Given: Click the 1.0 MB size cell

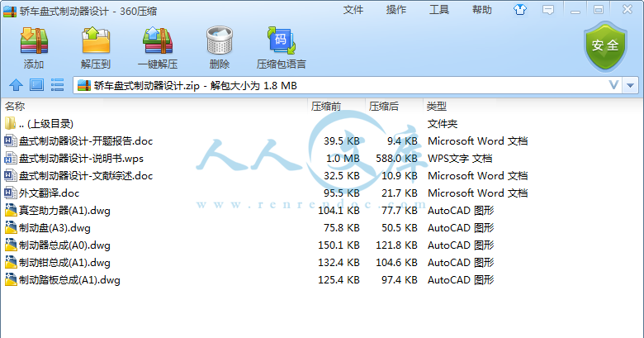Looking at the screenshot, I should 343,159.
